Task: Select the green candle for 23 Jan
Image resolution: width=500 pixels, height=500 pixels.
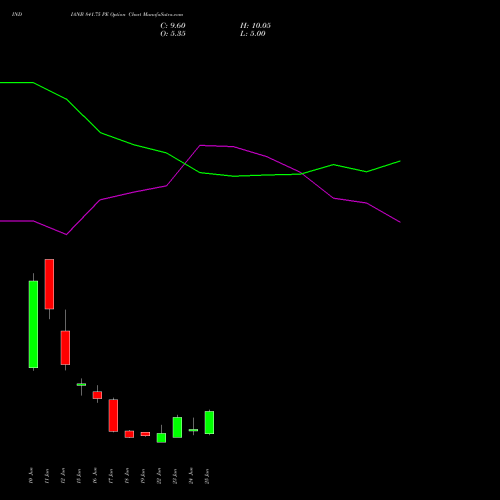Action: pos(177,427)
